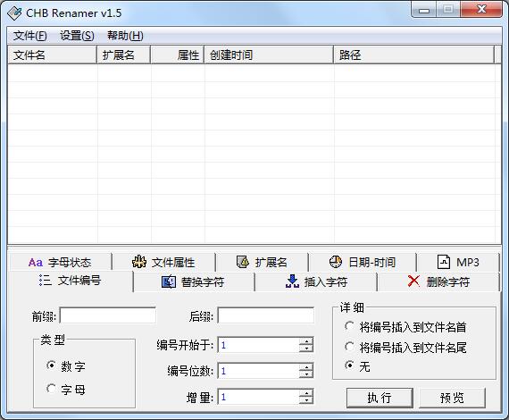Image resolution: width=509 pixels, height=420 pixels.
Task: Click the red X 删除字符 tab
Action: [438, 281]
